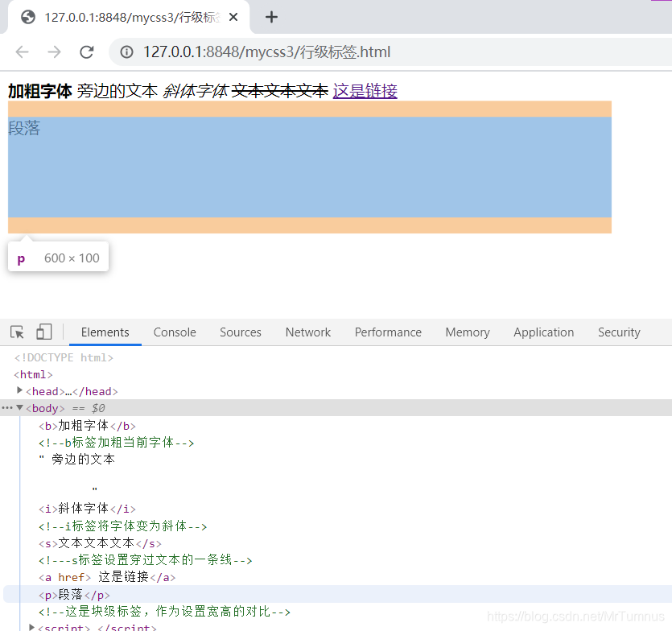Click the s标签设置穿过文本的一条线 comment

146,560
